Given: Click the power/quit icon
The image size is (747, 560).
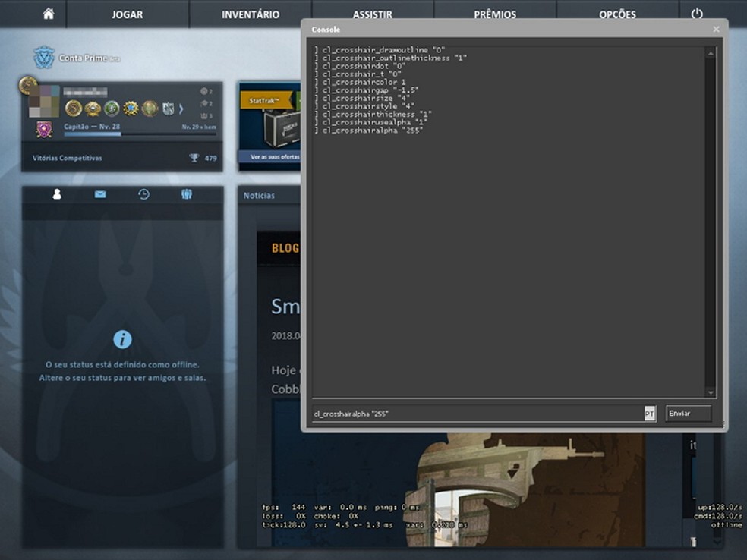Looking at the screenshot, I should [696, 14].
